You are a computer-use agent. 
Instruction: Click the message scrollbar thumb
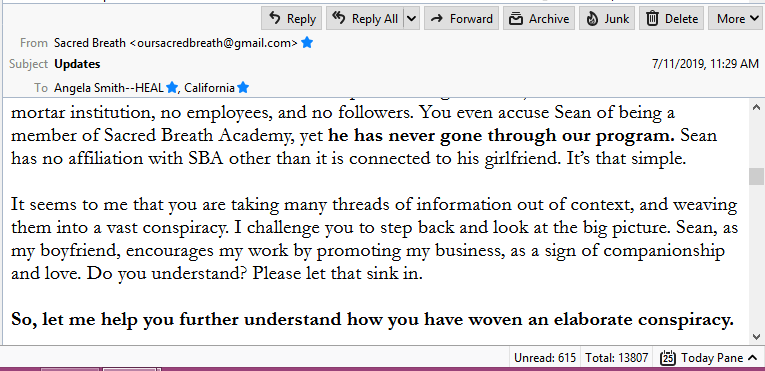pos(756,176)
